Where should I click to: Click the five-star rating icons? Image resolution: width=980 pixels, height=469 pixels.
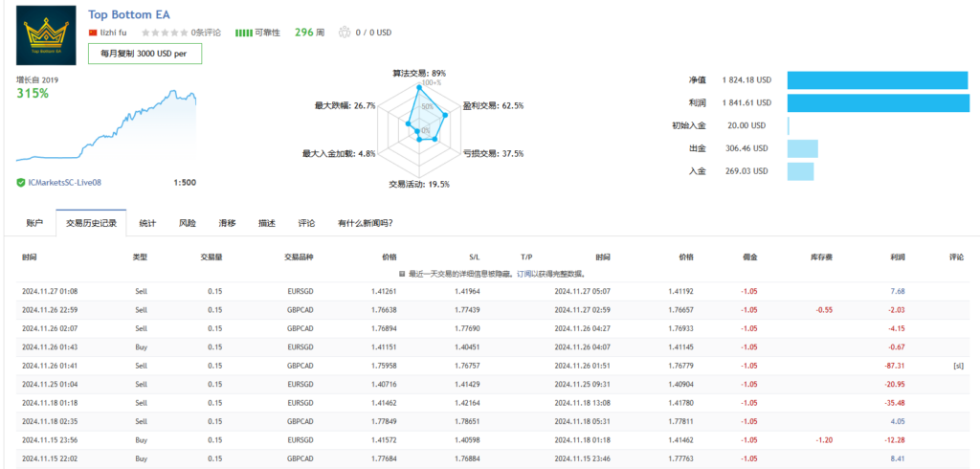(165, 33)
